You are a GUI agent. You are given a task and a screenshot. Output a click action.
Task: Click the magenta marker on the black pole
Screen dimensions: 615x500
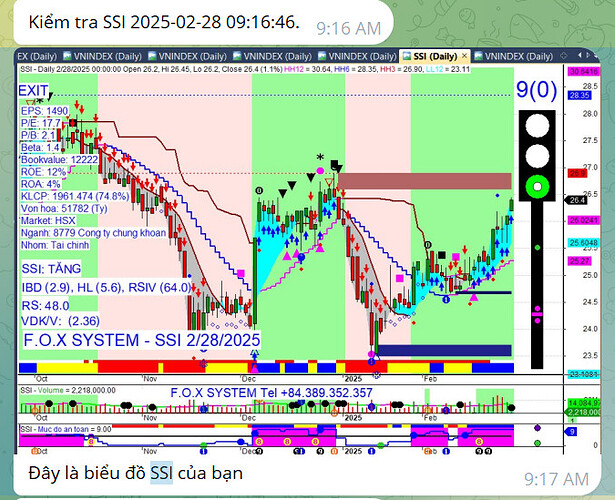(537, 315)
